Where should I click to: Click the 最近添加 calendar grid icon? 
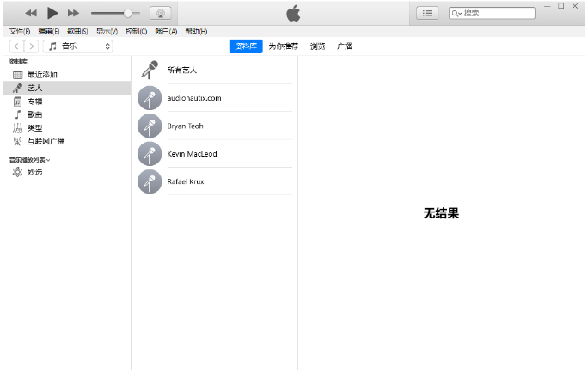tap(18, 75)
